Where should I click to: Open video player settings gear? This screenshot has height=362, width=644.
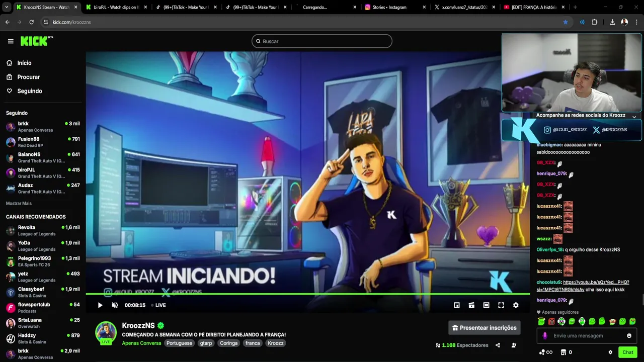tap(516, 305)
